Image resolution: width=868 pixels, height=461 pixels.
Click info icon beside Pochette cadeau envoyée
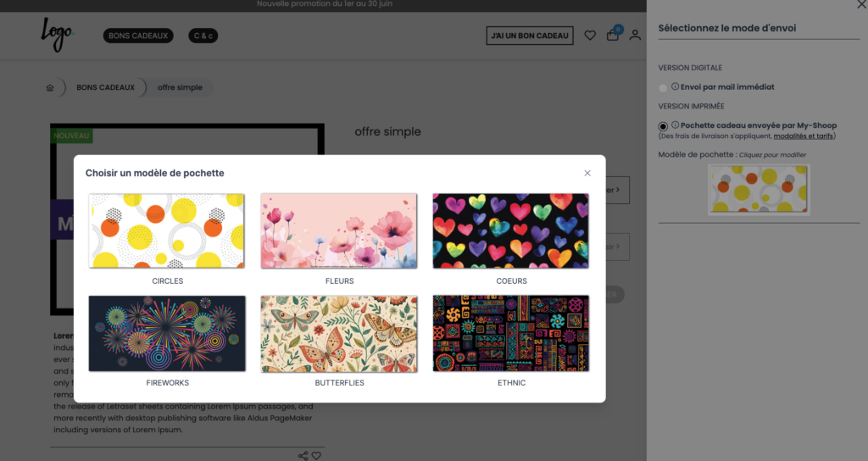(x=675, y=125)
